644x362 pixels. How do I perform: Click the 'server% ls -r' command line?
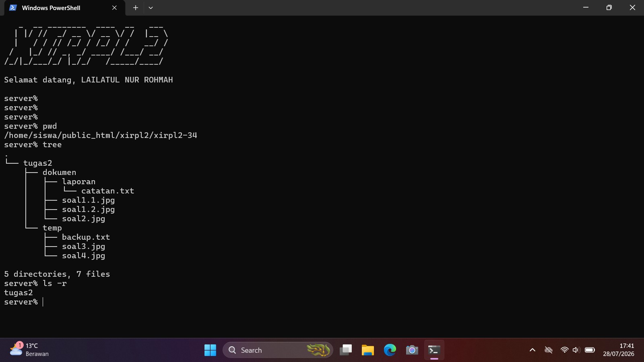(x=35, y=284)
